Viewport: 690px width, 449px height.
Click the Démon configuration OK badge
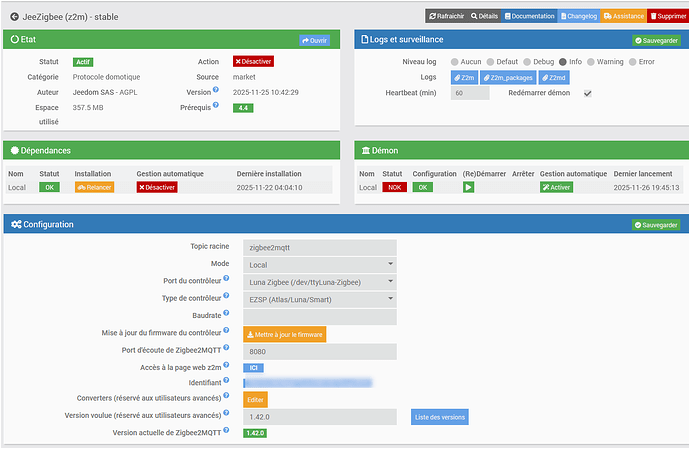click(422, 187)
